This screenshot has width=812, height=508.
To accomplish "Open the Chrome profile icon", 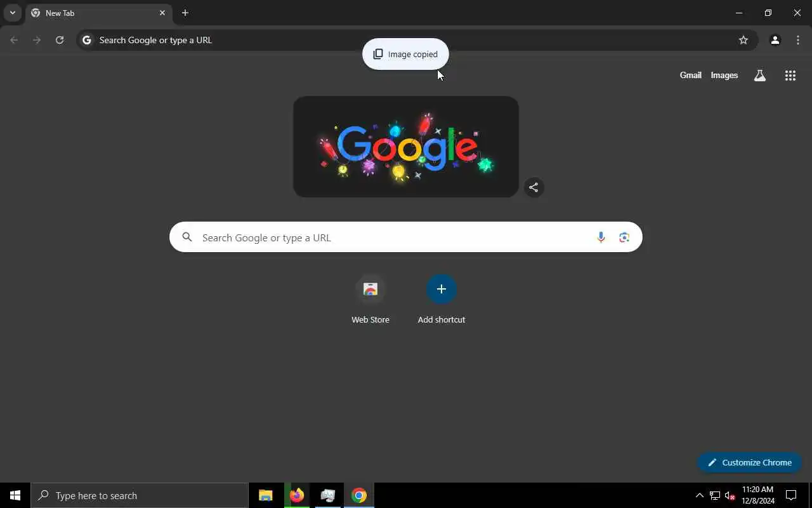I will point(775,40).
